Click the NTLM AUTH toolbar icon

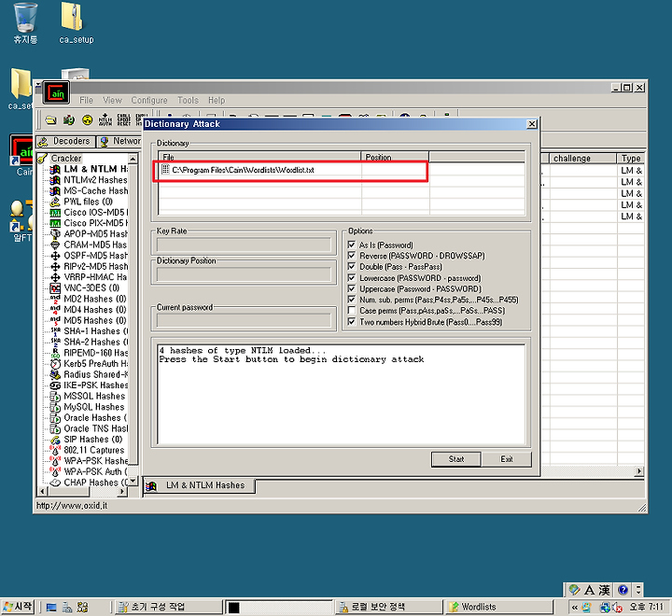point(105,120)
